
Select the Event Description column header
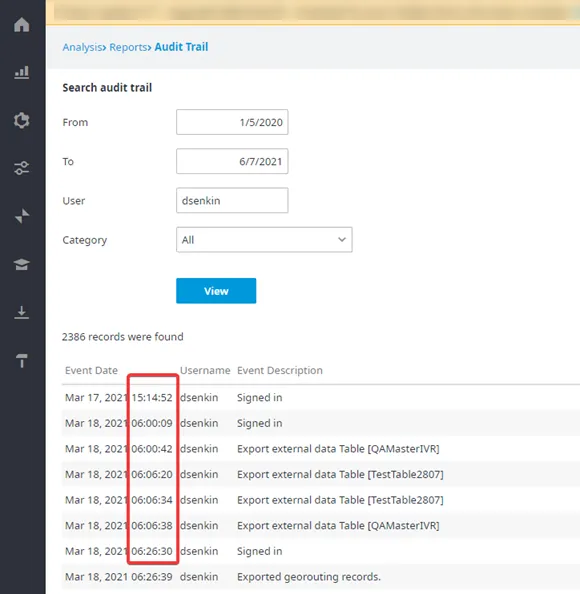click(280, 370)
